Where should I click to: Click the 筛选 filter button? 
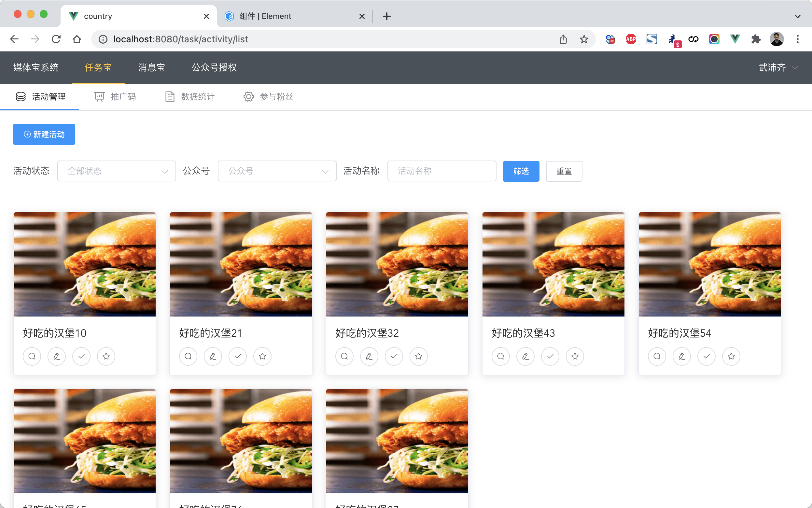(x=521, y=171)
